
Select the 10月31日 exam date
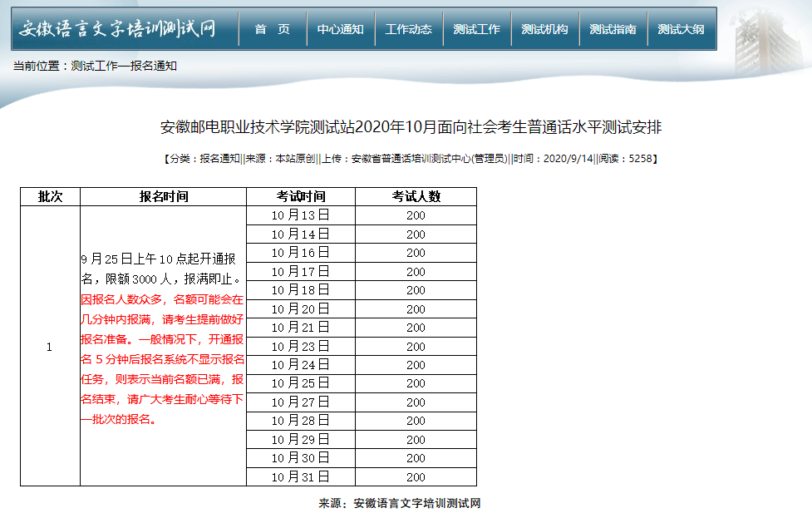click(x=301, y=476)
